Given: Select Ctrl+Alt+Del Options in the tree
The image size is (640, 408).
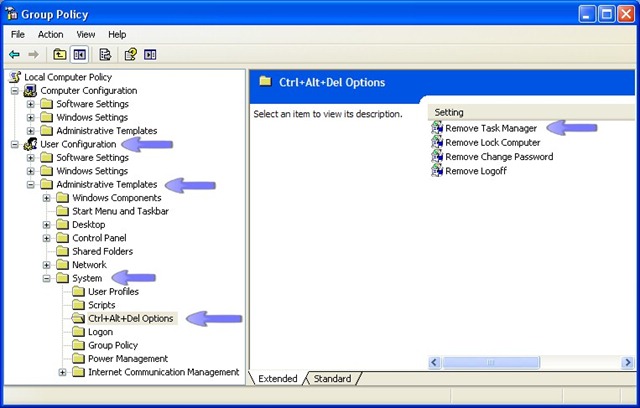Looking at the screenshot, I should coord(131,318).
